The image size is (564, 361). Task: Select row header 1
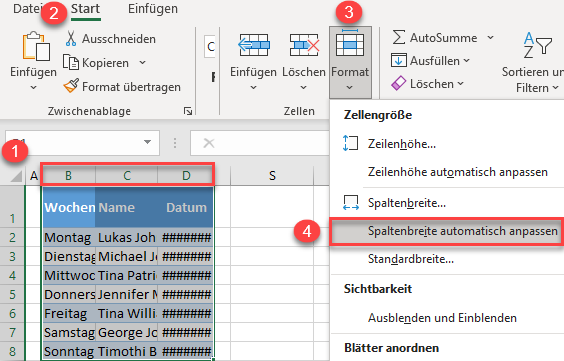tap(13, 207)
